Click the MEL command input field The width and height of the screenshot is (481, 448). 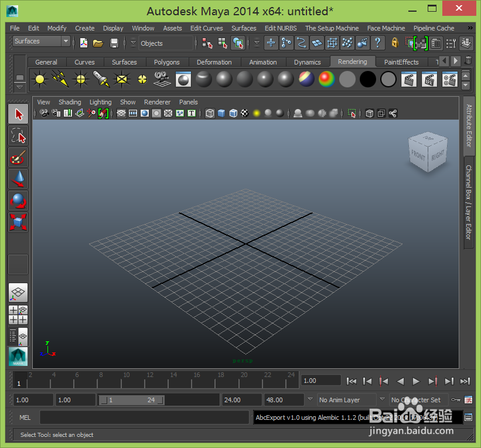(144, 418)
